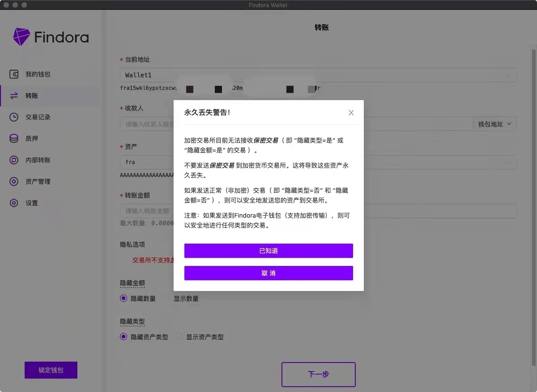Image resolution: width=537 pixels, height=392 pixels.
Task: Expand the Wallet1 address dropdown
Action: click(x=318, y=75)
